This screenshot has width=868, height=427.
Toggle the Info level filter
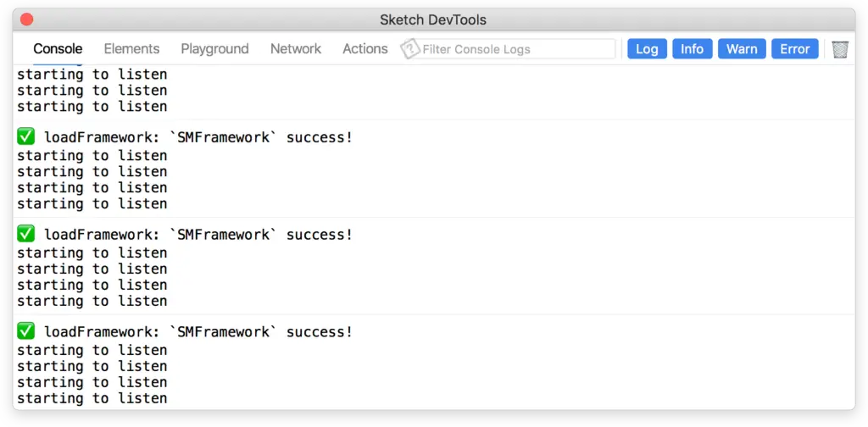(692, 49)
